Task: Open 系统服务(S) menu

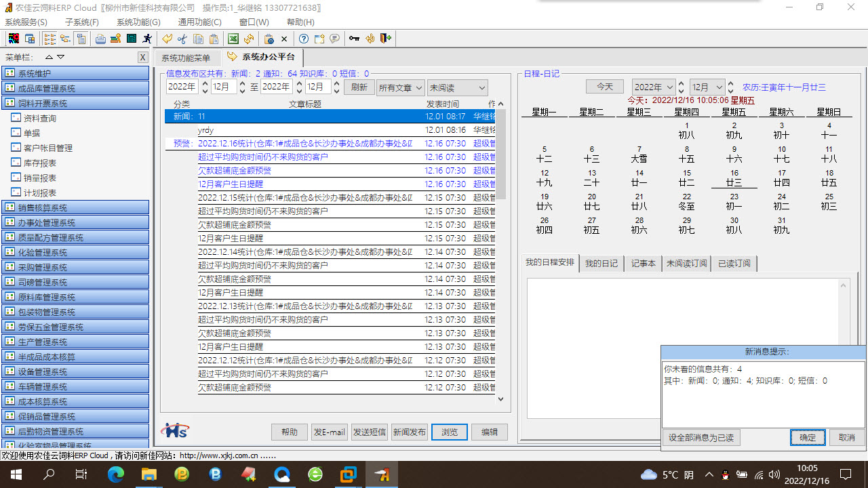Action: pyautogui.click(x=26, y=22)
